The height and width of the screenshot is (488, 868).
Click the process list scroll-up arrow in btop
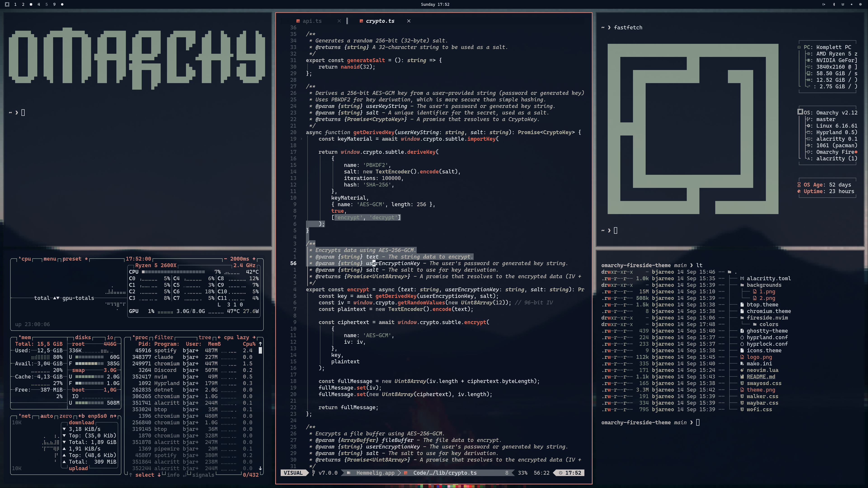point(260,344)
